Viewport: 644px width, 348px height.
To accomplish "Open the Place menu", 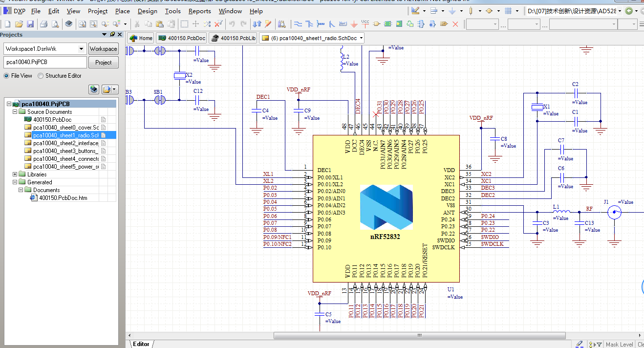I will tap(123, 11).
